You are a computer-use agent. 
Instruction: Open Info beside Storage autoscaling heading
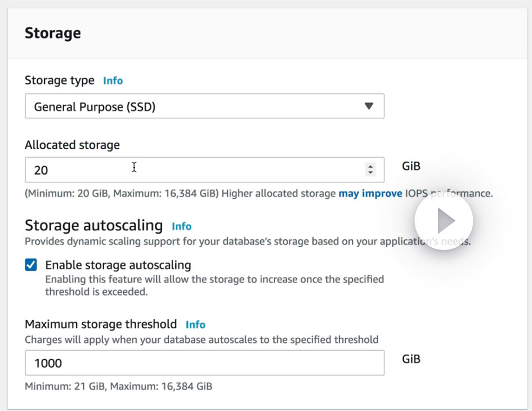point(181,226)
